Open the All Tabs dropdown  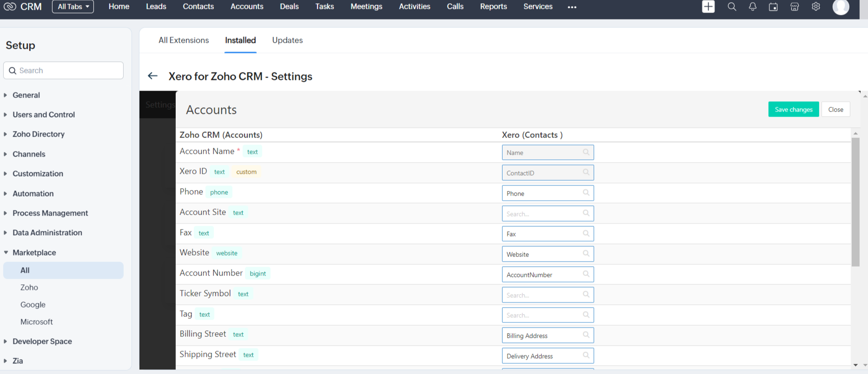click(x=73, y=7)
